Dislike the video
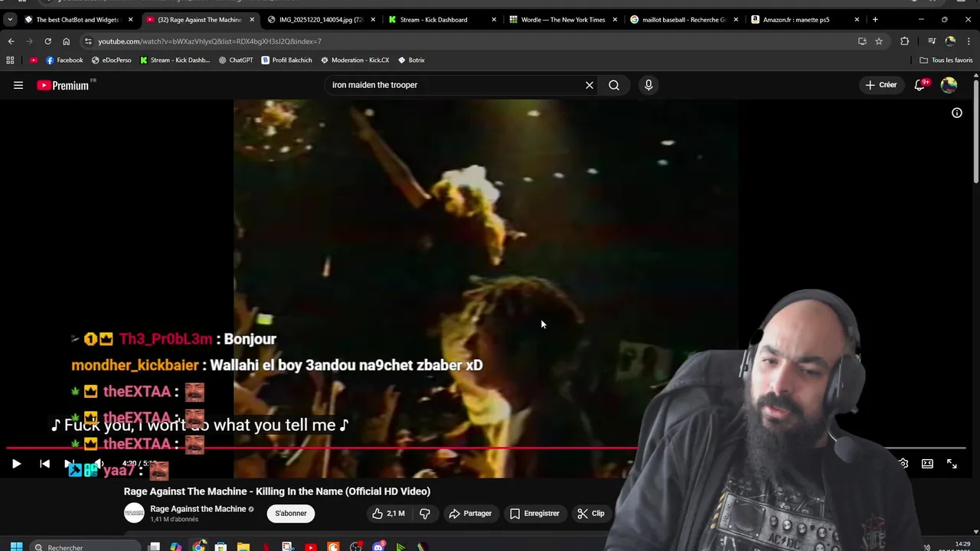Screen dimensions: 980x551 point(425,514)
